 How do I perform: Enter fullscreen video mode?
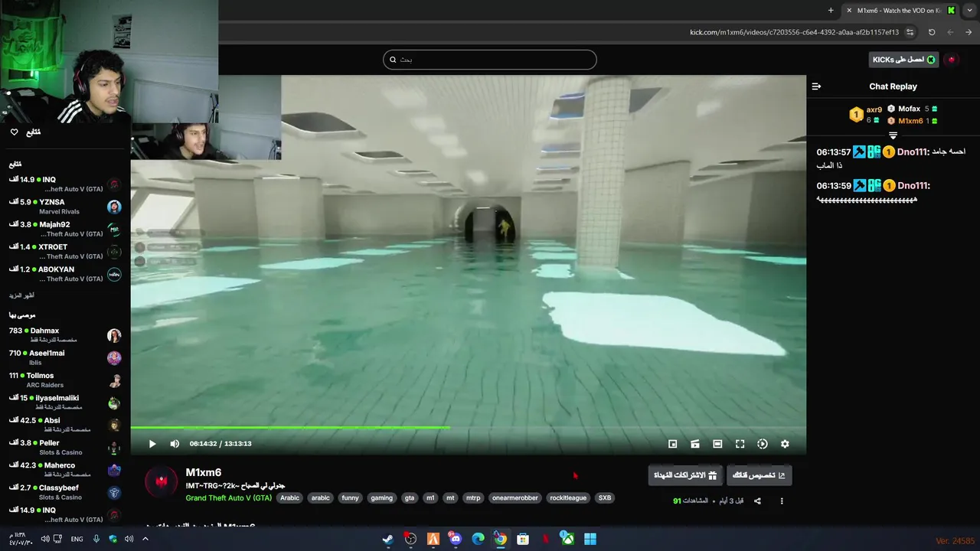(740, 444)
